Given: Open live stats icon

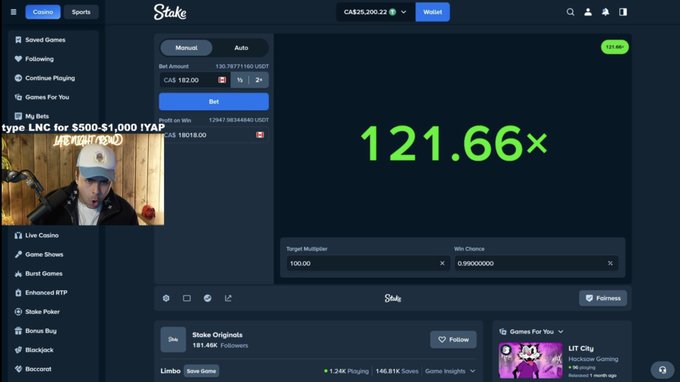Looking at the screenshot, I should tap(208, 298).
